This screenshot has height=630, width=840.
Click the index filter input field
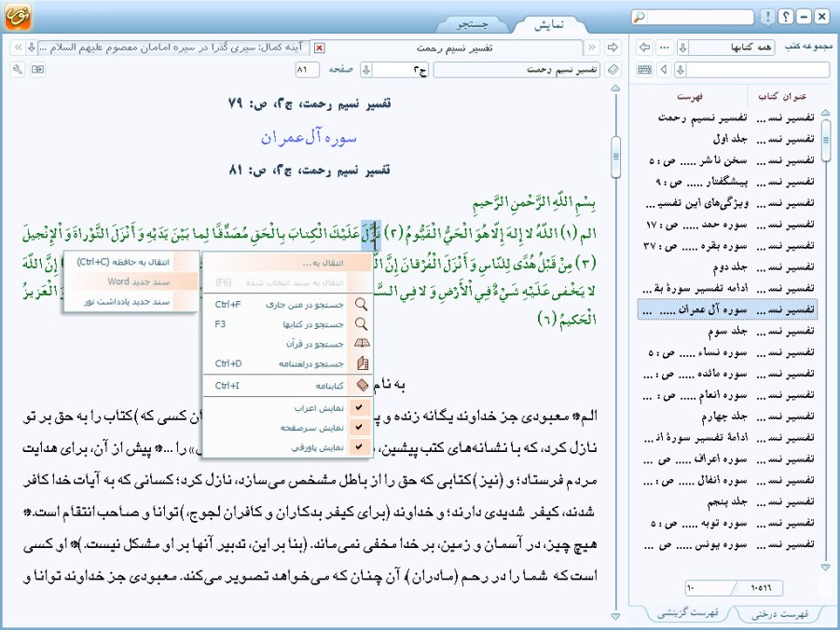coord(758,70)
